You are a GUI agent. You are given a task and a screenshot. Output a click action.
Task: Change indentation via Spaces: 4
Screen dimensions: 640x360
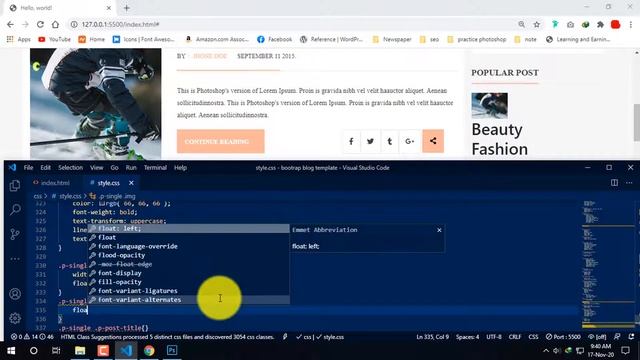click(468, 337)
